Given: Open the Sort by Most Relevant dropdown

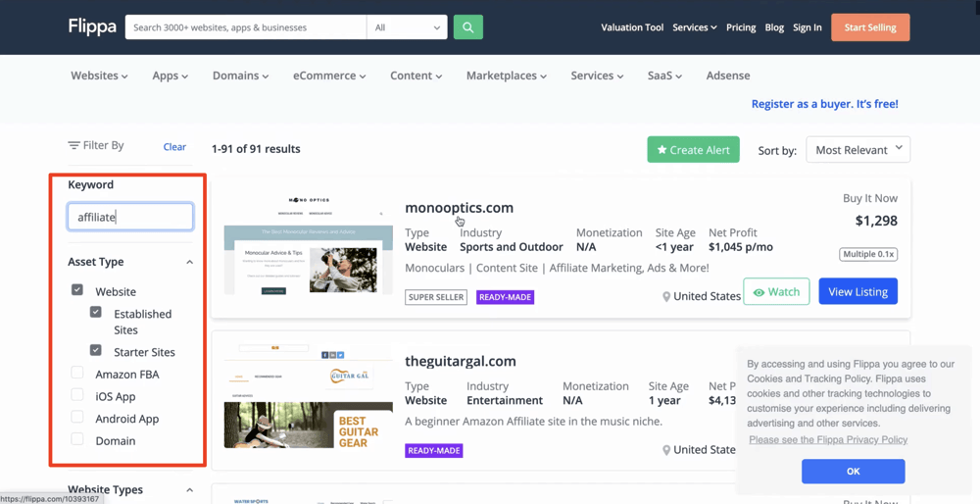Looking at the screenshot, I should tap(857, 149).
